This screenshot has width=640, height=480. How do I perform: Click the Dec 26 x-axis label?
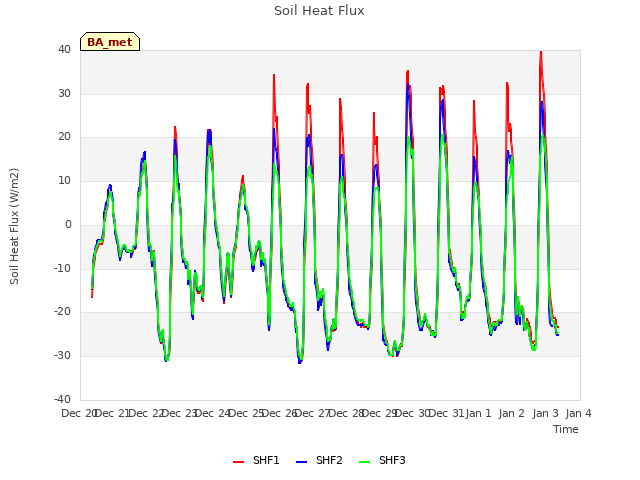click(280, 413)
